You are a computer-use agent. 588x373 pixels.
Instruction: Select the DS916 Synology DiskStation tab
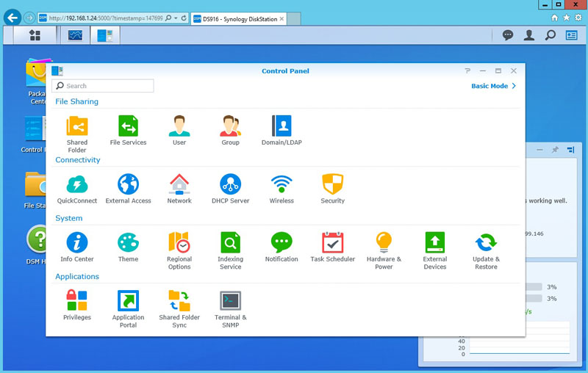click(238, 19)
